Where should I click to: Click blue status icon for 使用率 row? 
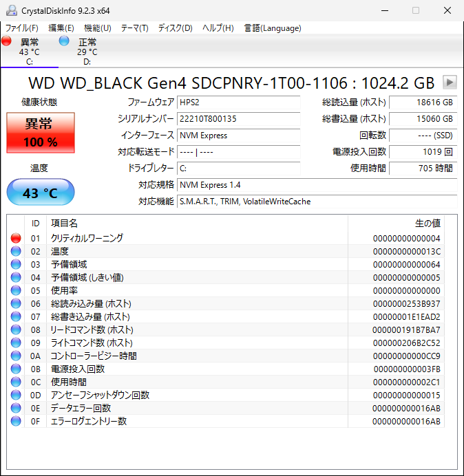pyautogui.click(x=16, y=290)
